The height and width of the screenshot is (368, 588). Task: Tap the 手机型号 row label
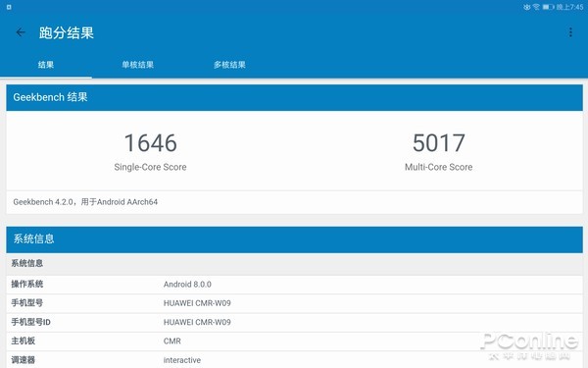click(27, 303)
